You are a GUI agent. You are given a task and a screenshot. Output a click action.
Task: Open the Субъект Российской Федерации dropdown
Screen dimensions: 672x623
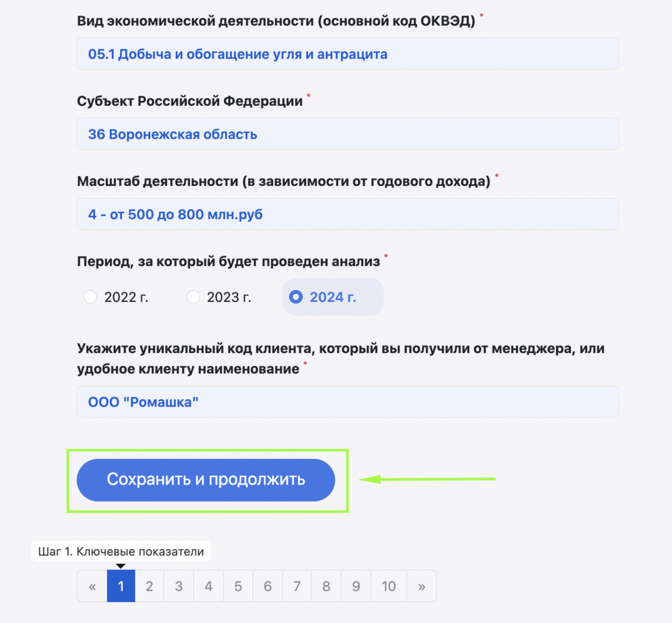348,134
